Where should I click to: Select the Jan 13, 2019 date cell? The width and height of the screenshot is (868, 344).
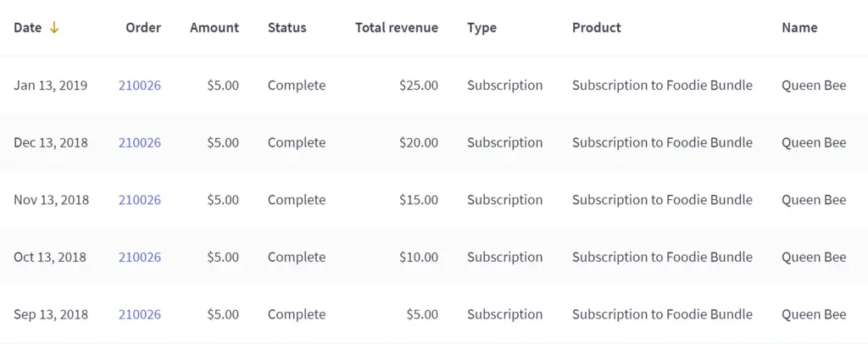pyautogui.click(x=50, y=86)
